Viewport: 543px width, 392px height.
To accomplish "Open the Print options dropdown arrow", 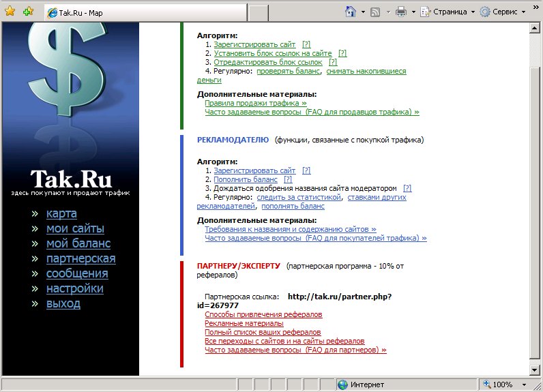I will point(413,12).
